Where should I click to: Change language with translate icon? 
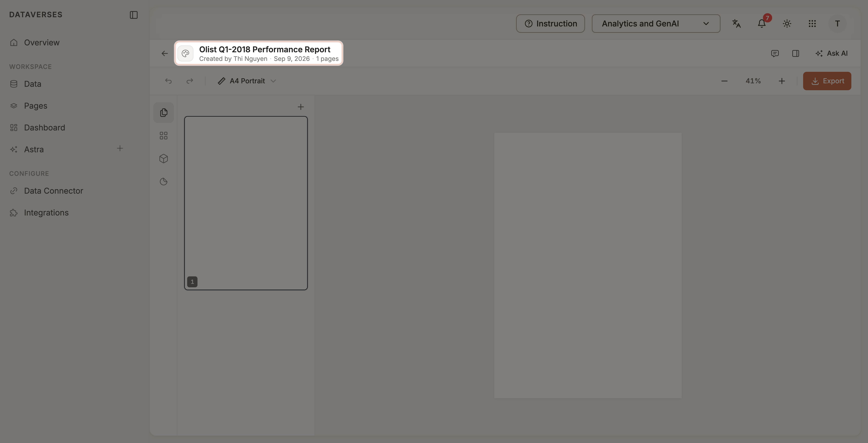point(737,24)
